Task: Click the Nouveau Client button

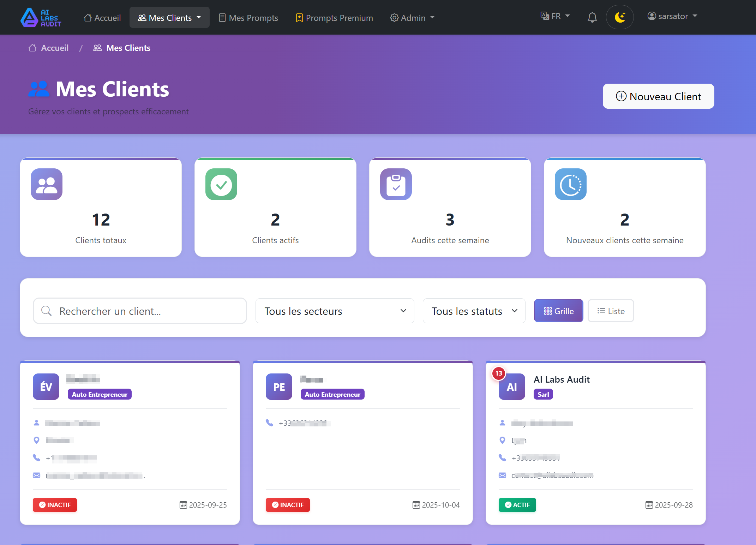Action: click(x=658, y=96)
